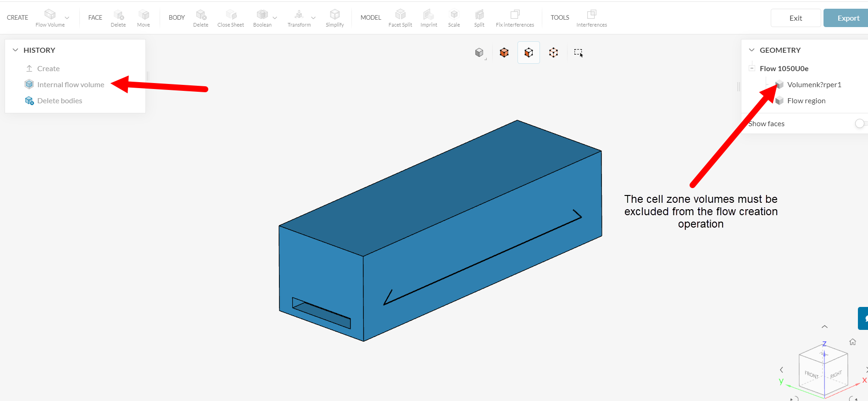
Task: Collapse the Flow 1050U0e tree node
Action: click(x=752, y=68)
